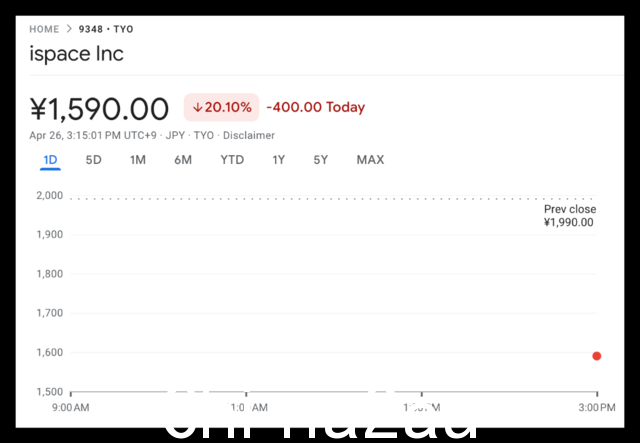
Task: Click the ispace Inc company title
Action: pyautogui.click(x=76, y=54)
